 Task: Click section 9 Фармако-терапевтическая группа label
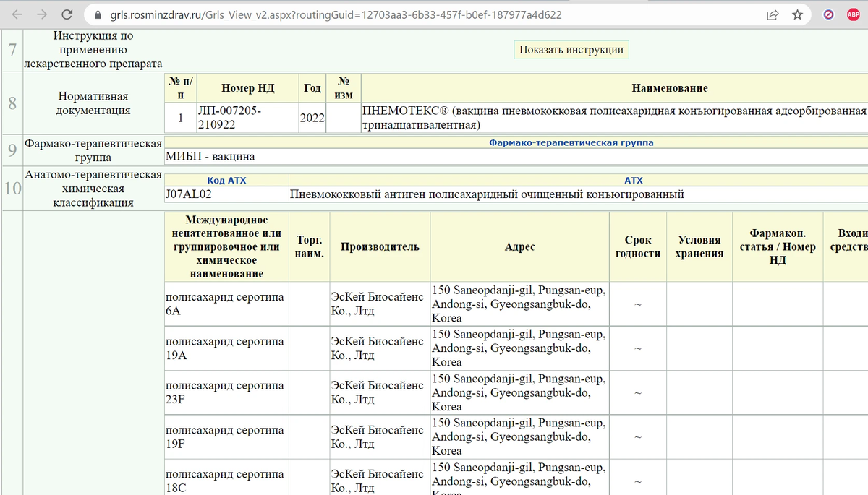[x=93, y=150]
